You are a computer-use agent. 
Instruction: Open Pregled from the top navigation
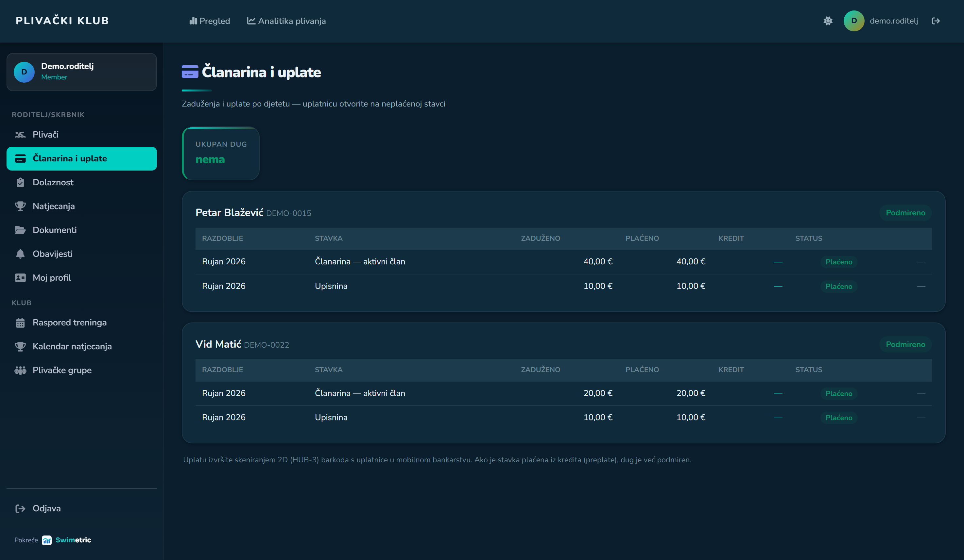[x=210, y=21]
